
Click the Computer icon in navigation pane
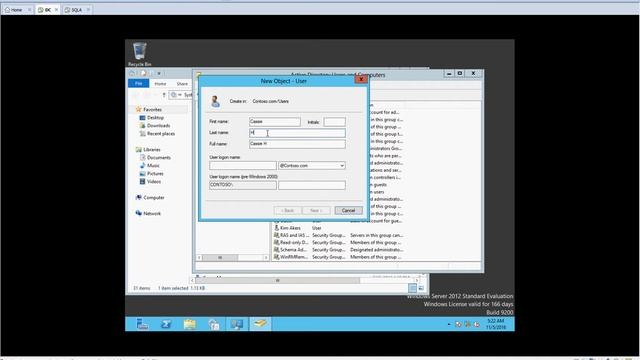pos(138,198)
